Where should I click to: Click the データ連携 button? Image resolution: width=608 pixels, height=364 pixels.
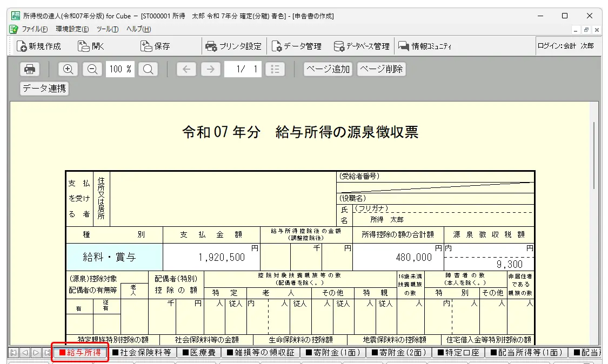[x=44, y=89]
